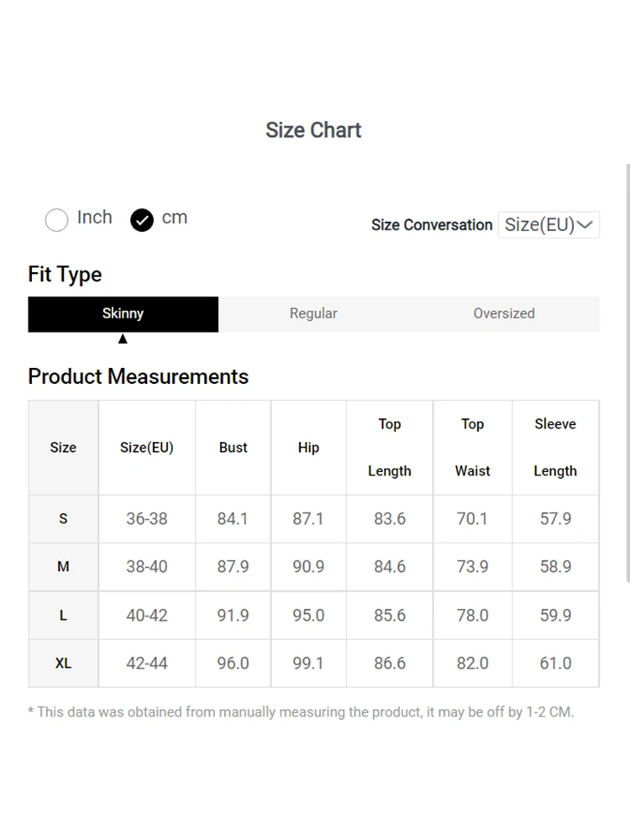Viewport: 630px width, 840px height.
Task: Switch to the Oversized fit tab
Action: tap(504, 314)
